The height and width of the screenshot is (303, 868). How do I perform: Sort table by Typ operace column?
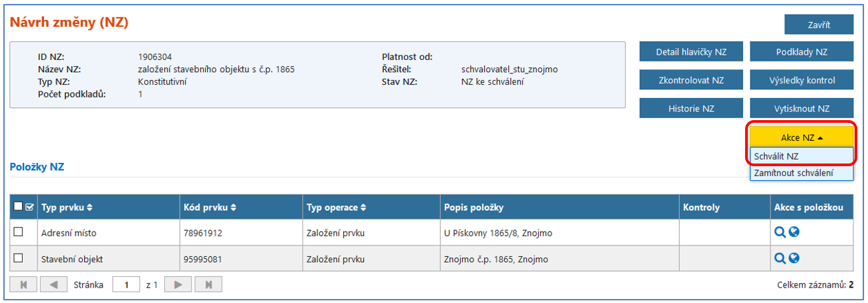tap(337, 208)
